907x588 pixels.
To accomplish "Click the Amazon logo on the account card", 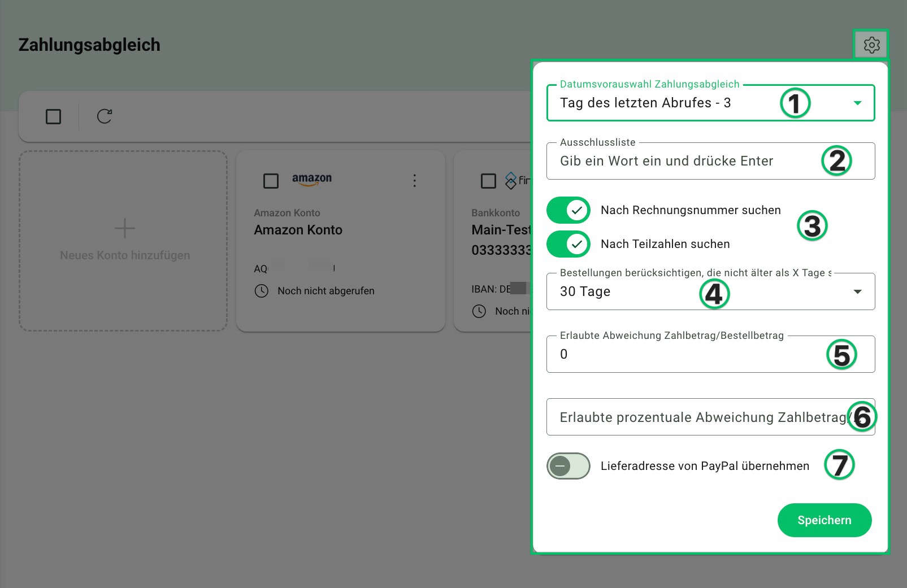I will tap(312, 179).
